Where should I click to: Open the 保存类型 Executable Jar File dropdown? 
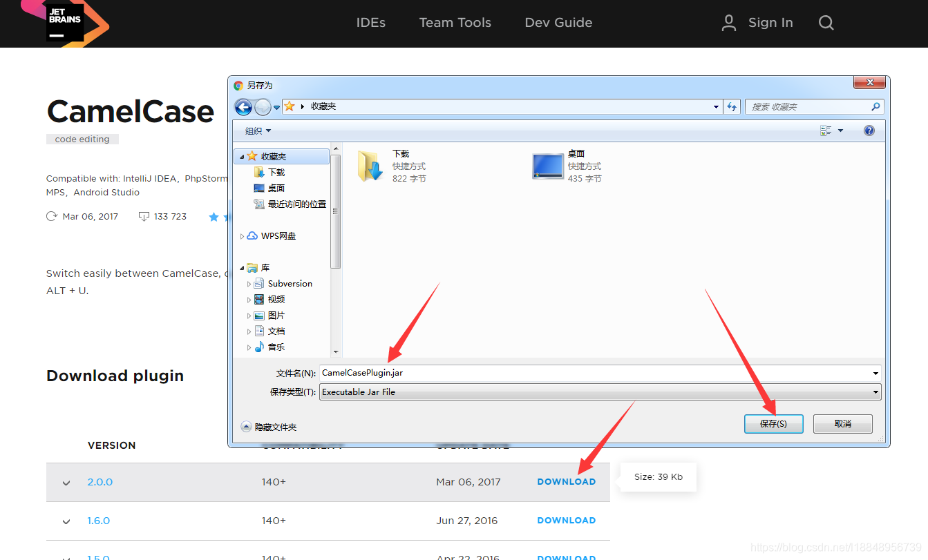600,392
